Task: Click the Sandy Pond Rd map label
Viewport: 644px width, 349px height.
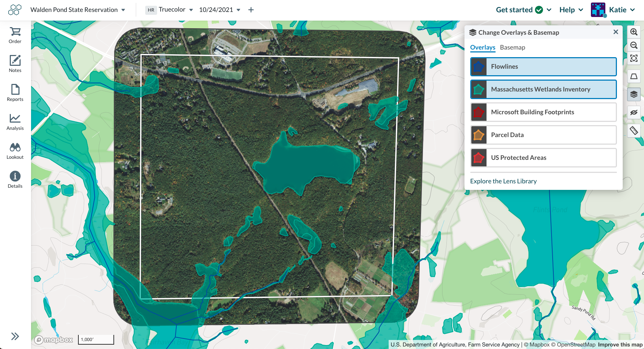Action: (x=583, y=313)
